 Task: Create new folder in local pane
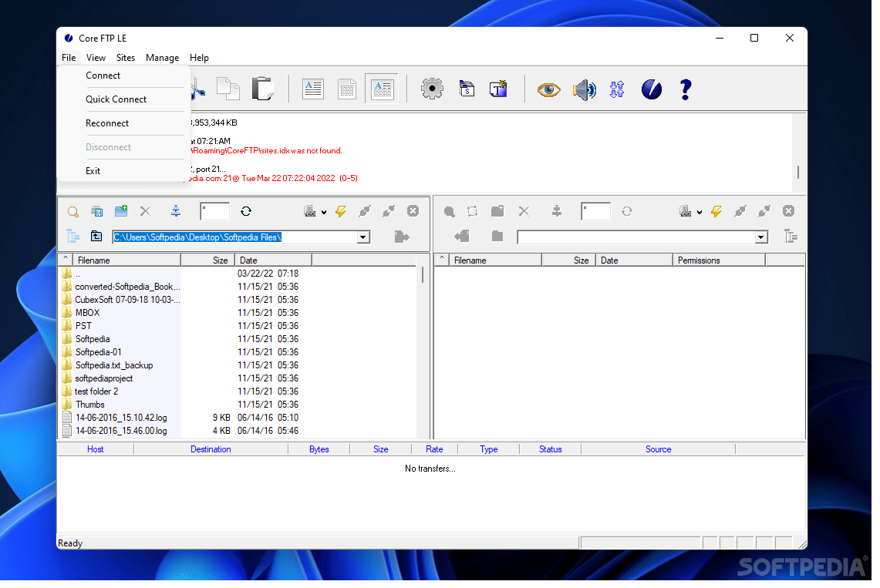pos(120,210)
